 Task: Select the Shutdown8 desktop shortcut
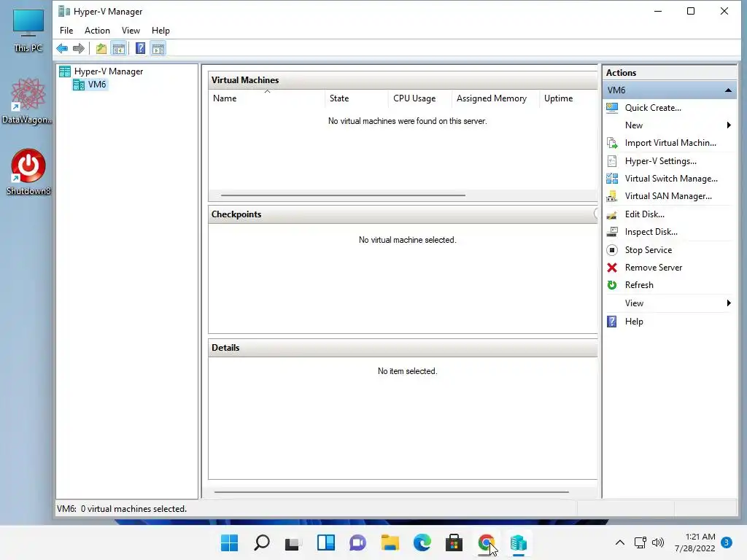tap(28, 172)
